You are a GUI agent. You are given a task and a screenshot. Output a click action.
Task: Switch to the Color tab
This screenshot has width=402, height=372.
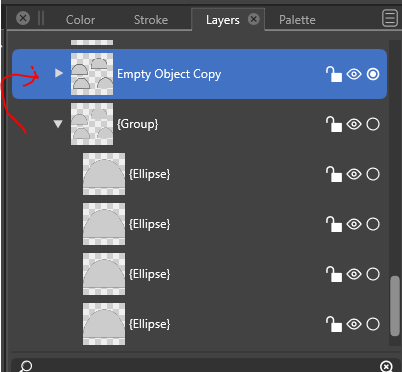[x=80, y=20]
